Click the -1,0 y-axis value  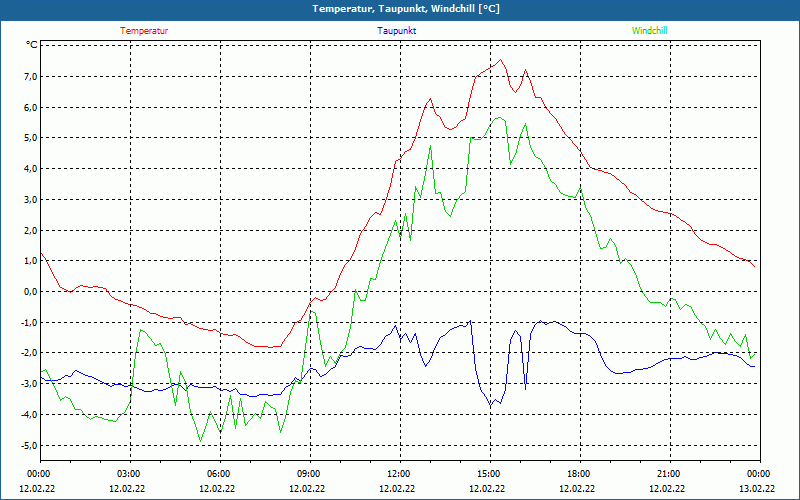click(x=30, y=322)
